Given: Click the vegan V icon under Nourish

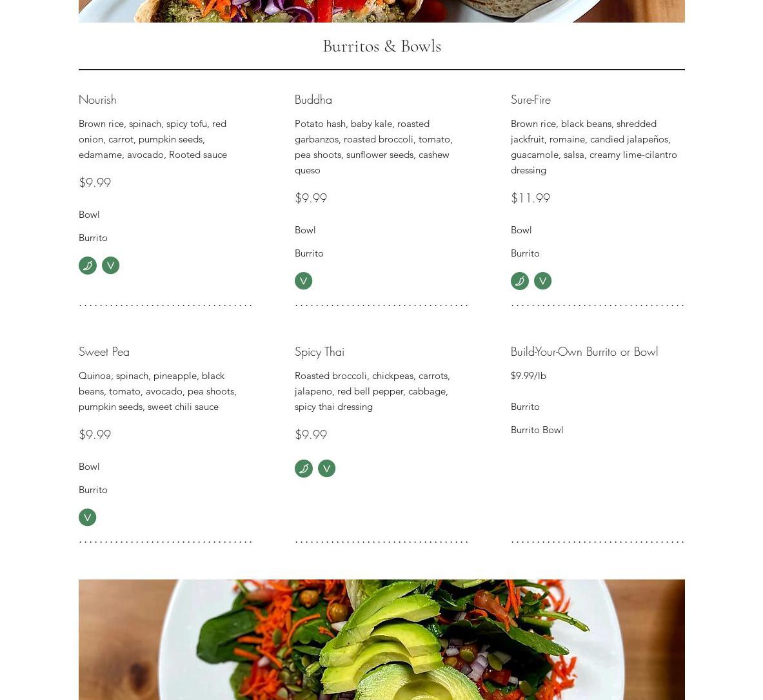Looking at the screenshot, I should coord(110,266).
